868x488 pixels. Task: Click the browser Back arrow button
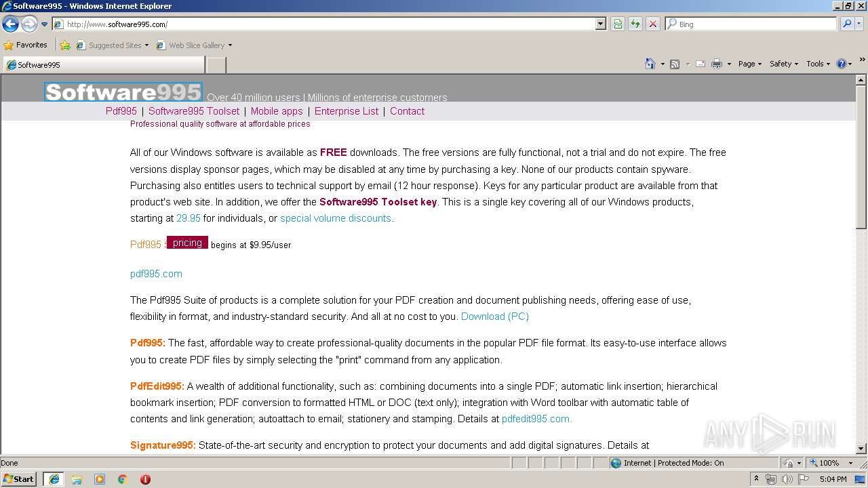tap(10, 24)
